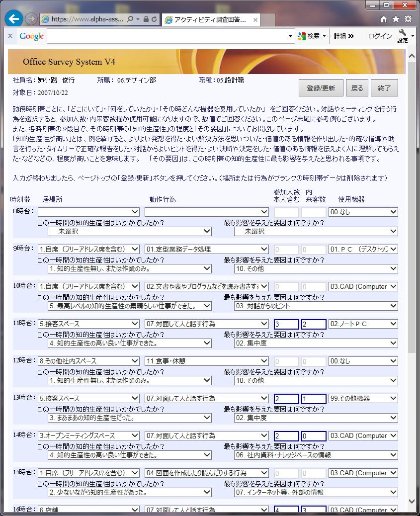This screenshot has width=420, height=516.
Task: Click Google toolbar 検索 button
Action: [309, 36]
